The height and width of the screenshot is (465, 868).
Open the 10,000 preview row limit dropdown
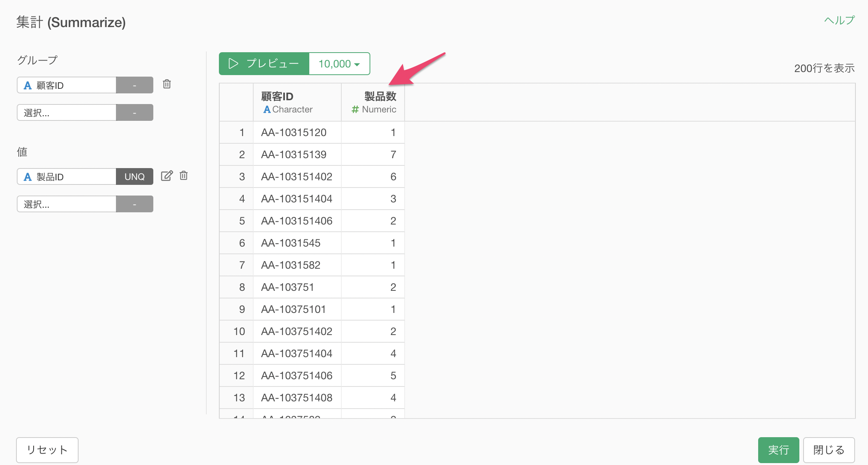(339, 64)
